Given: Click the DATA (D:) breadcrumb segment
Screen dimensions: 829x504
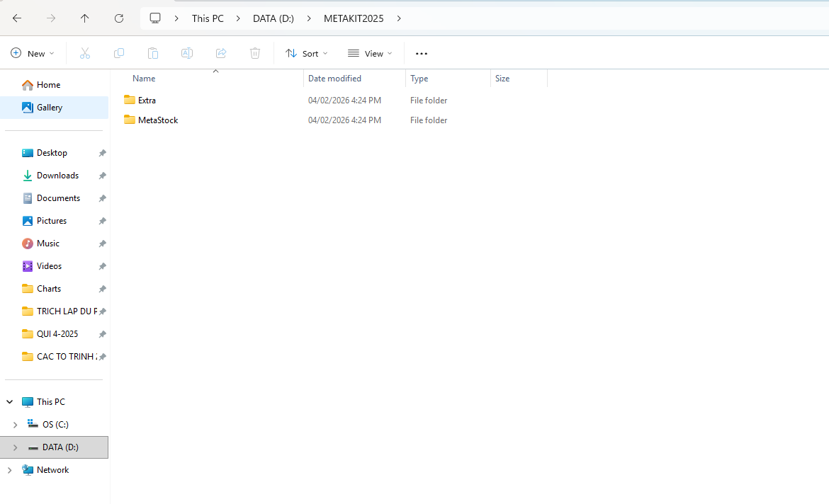Looking at the screenshot, I should (x=273, y=18).
